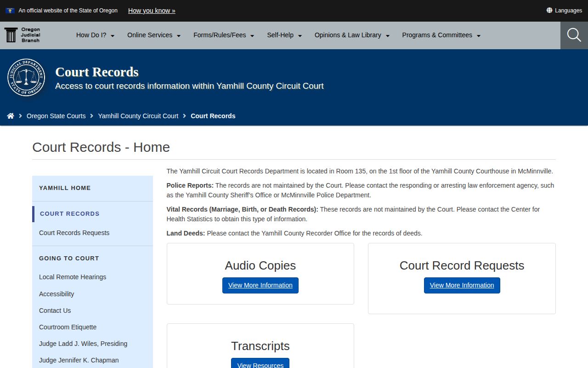The height and width of the screenshot is (368, 588).
Task: Open Court Records Requests sidebar link
Action: click(74, 233)
